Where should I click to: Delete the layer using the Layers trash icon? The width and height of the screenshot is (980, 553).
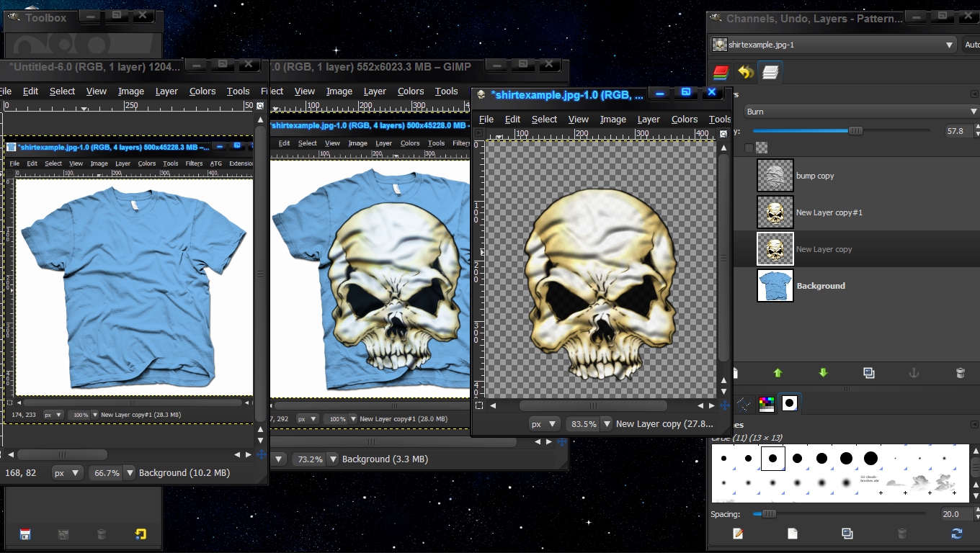960,373
